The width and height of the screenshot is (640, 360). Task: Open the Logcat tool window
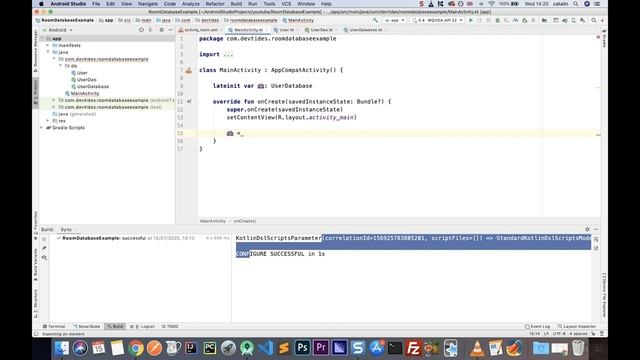[x=142, y=326]
